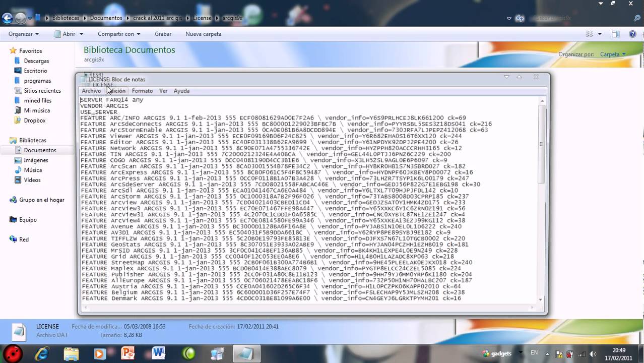Select Documentos under Bibliotecas

40,150
